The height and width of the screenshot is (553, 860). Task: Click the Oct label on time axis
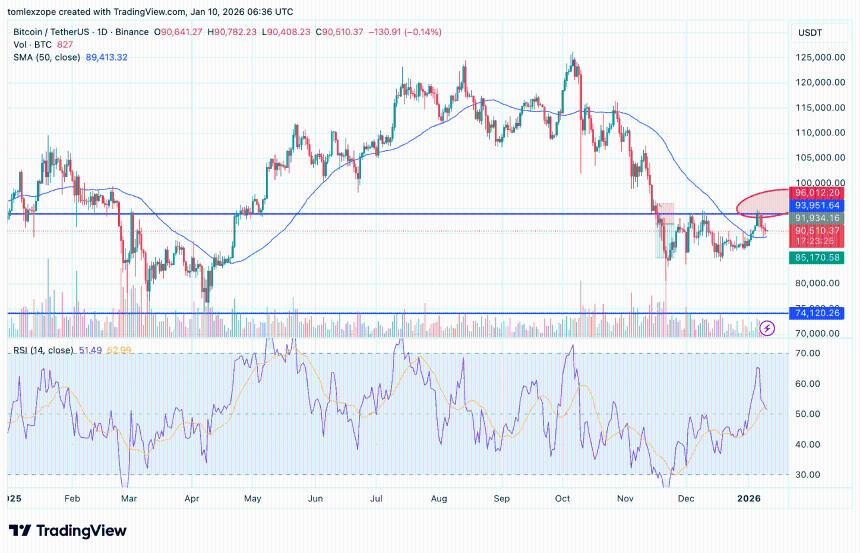[563, 496]
